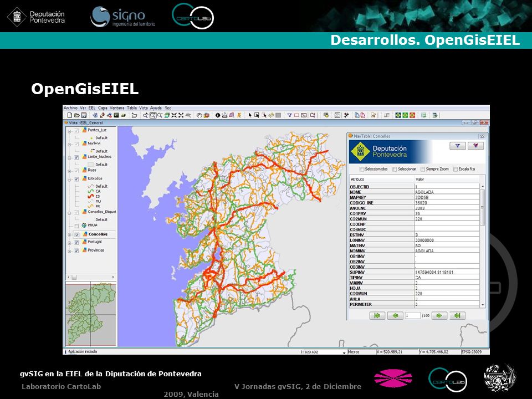Expand the Ruas layer node
532x399 pixels.
[69, 171]
